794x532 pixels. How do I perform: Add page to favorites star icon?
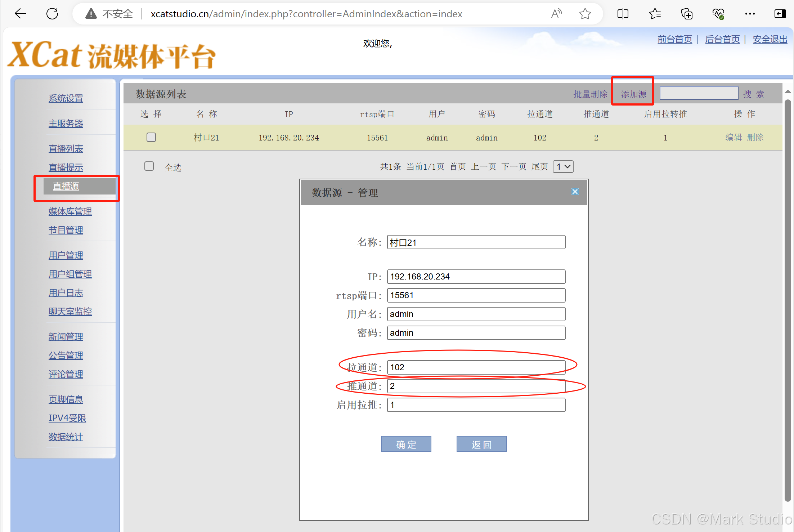coord(585,14)
